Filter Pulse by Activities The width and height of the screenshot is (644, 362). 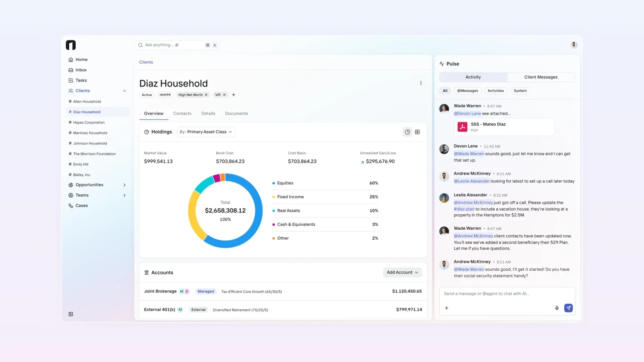click(x=496, y=91)
